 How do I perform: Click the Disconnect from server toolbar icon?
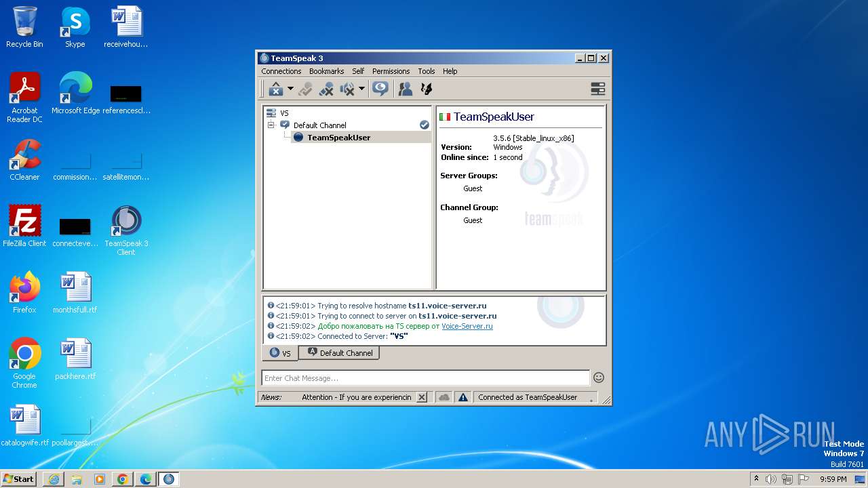coord(276,89)
